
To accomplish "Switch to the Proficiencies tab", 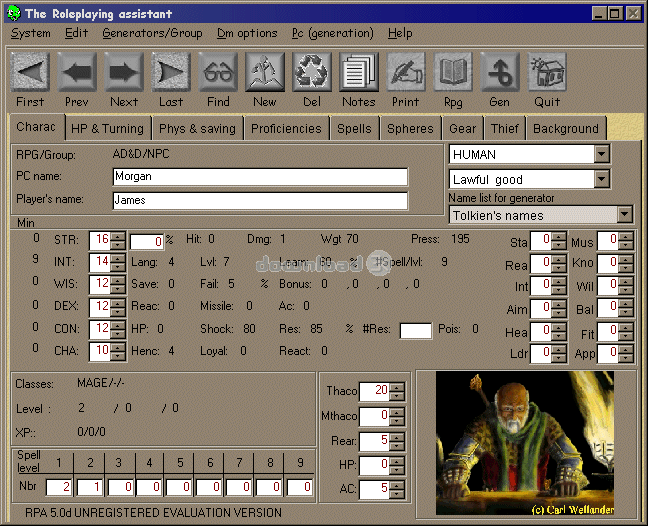I will 286,129.
